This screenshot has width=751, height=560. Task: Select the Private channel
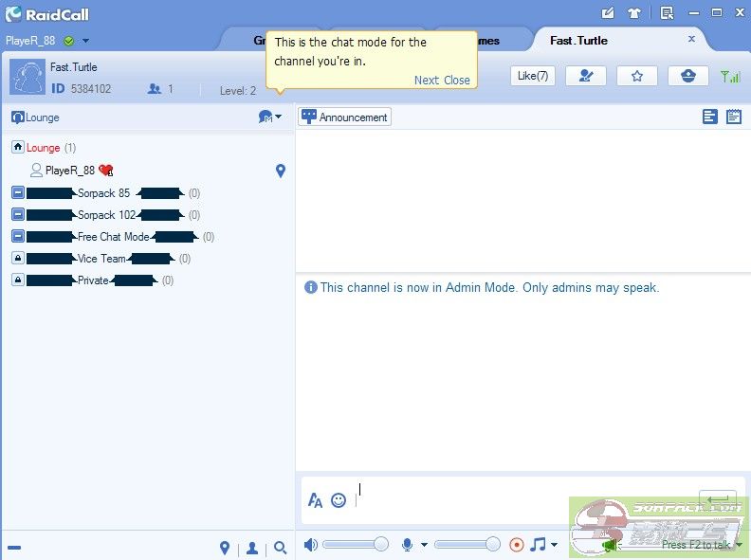(93, 280)
